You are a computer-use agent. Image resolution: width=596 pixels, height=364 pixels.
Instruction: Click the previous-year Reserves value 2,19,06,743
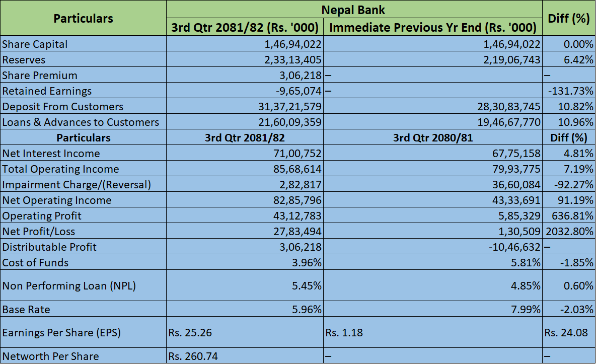pos(511,60)
